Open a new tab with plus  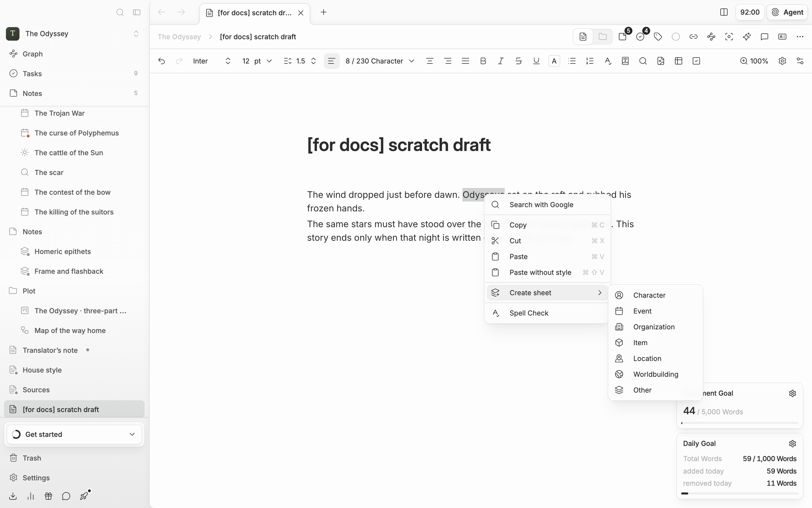[323, 12]
